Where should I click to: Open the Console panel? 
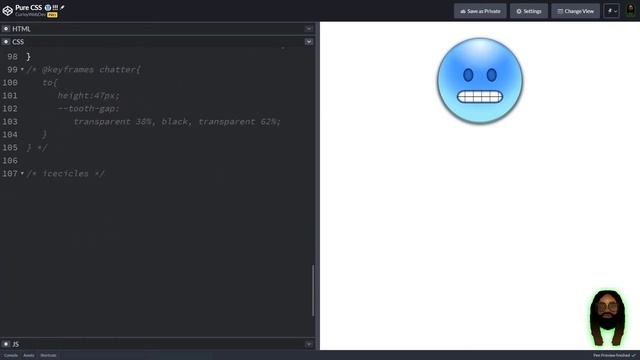coord(11,356)
